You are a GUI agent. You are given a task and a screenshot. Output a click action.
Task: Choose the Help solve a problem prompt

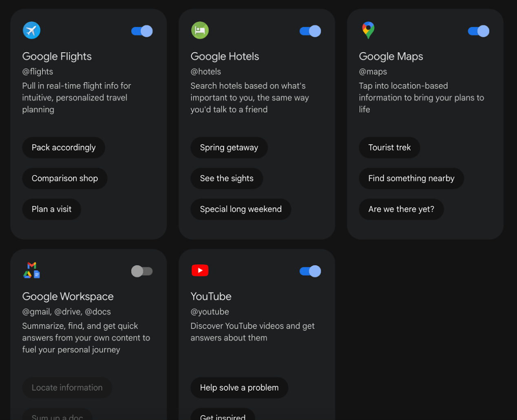tap(239, 388)
